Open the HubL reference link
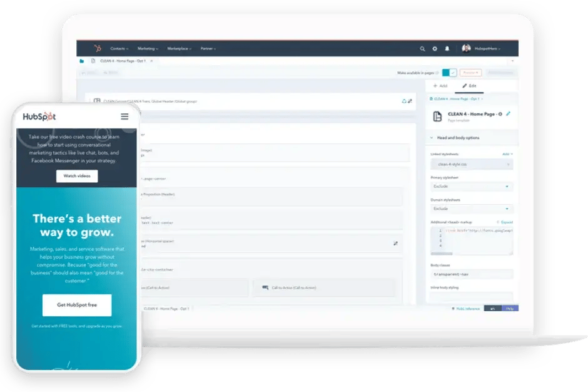Viewport: 588px width, 392px height. (x=468, y=308)
